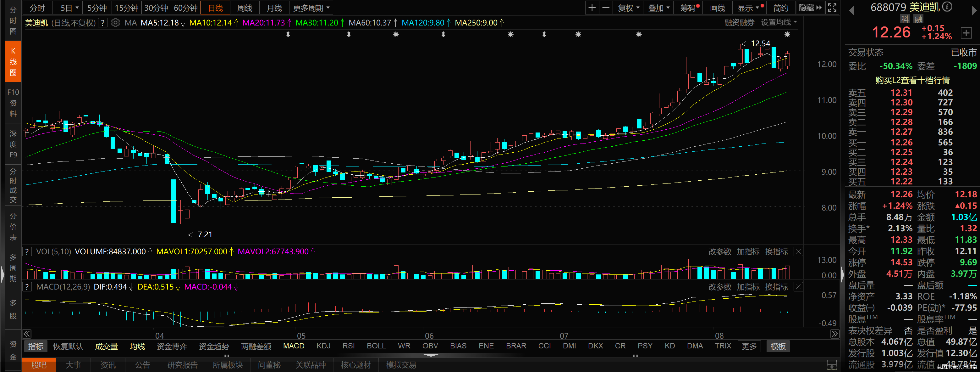
Task: Add stock to watchlist plus icon
Action: (x=966, y=33)
